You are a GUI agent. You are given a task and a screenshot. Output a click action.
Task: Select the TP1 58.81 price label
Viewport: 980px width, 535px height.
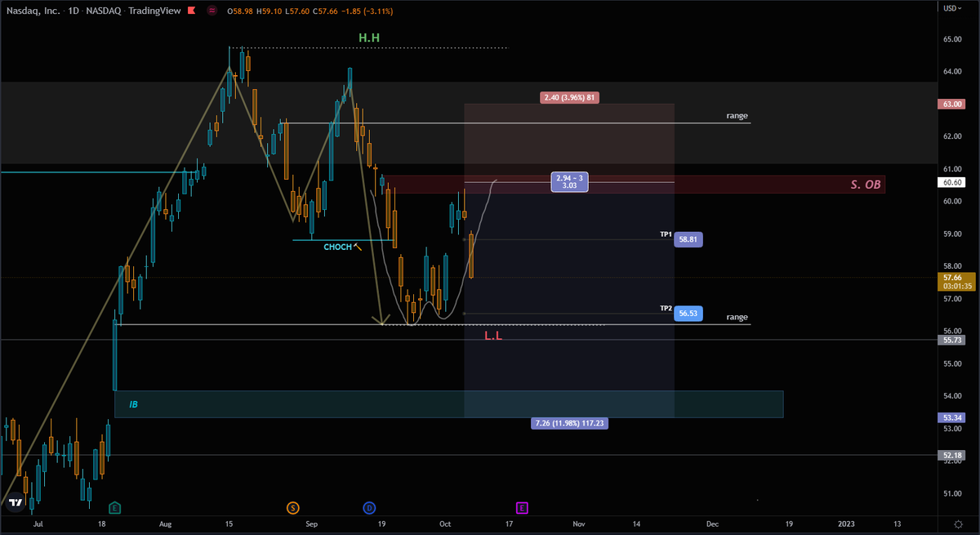coord(689,240)
